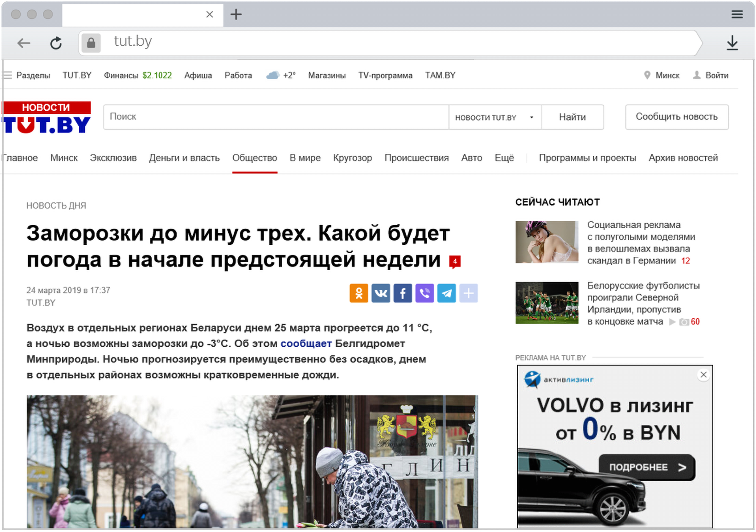Open browser hamburger menu
The height and width of the screenshot is (532, 756).
point(737,14)
